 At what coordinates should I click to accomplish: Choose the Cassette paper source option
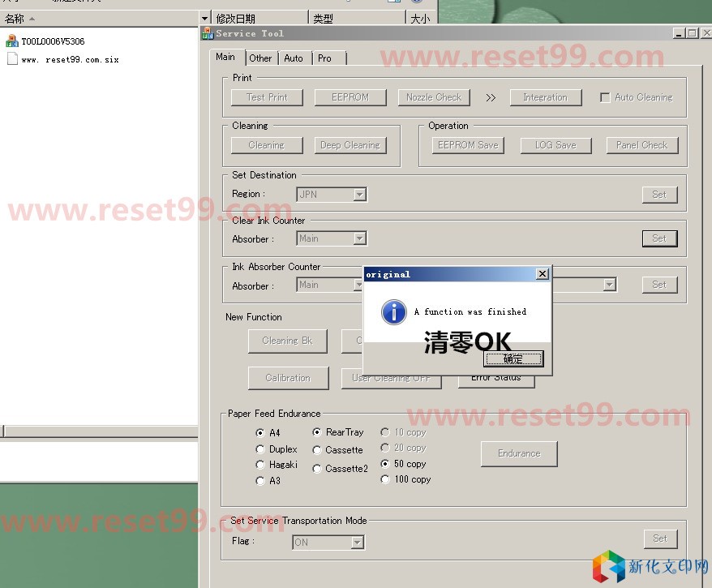point(317,450)
